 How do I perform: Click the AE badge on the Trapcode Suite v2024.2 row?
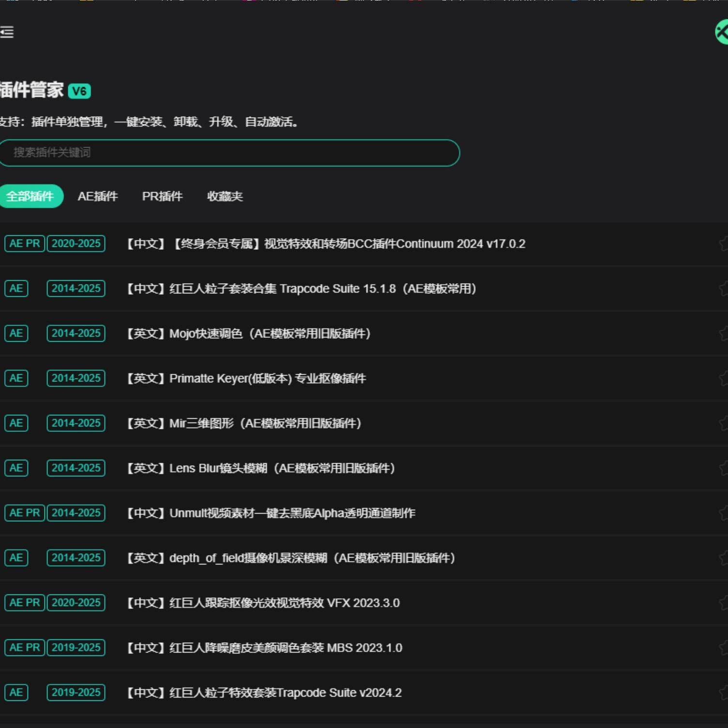click(x=16, y=692)
